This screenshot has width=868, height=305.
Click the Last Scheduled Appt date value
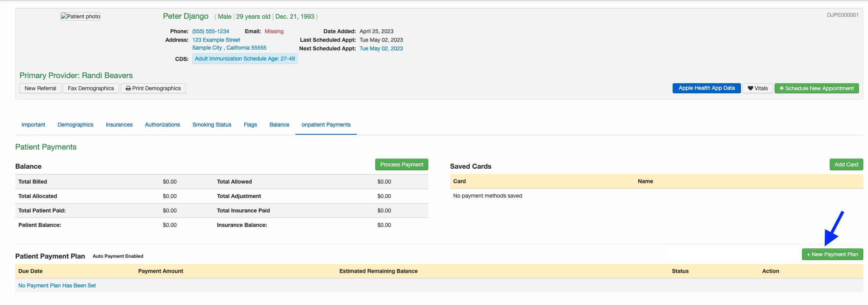[381, 40]
